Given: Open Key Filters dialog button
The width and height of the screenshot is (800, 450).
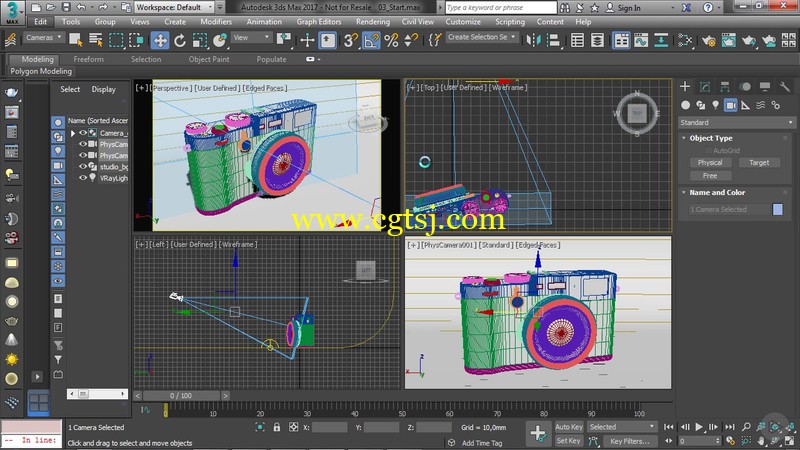Looking at the screenshot, I should click(630, 441).
